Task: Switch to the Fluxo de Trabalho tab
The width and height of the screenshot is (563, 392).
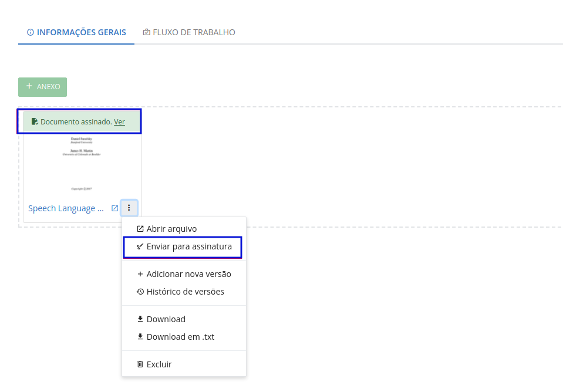Action: click(x=188, y=32)
